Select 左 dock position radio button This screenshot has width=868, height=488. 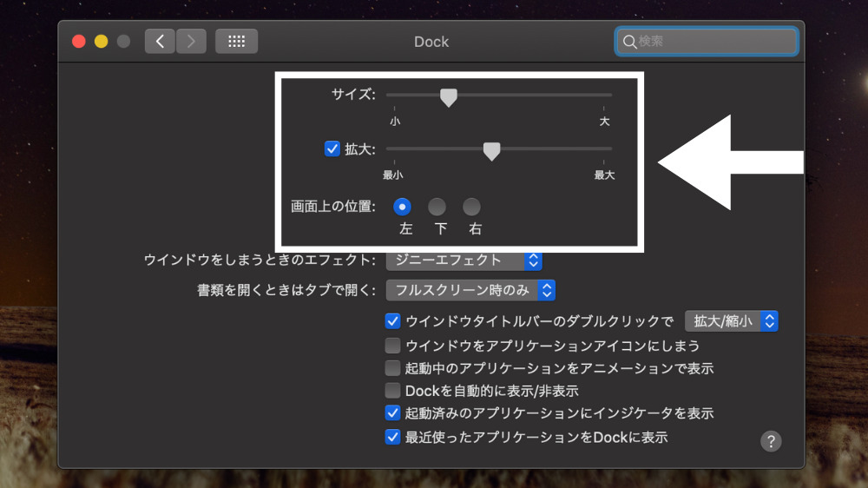(x=402, y=207)
